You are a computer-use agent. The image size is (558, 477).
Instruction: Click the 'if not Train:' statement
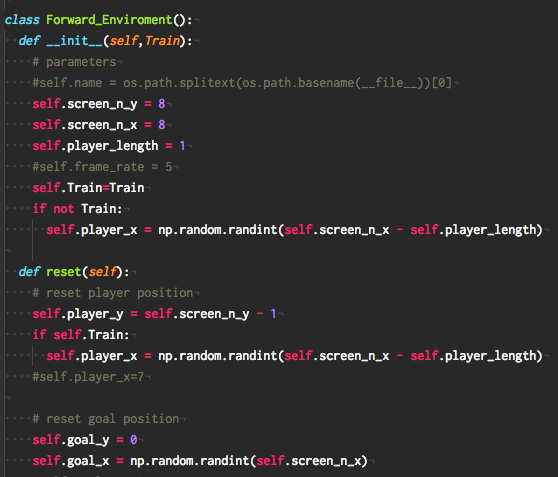[77, 209]
